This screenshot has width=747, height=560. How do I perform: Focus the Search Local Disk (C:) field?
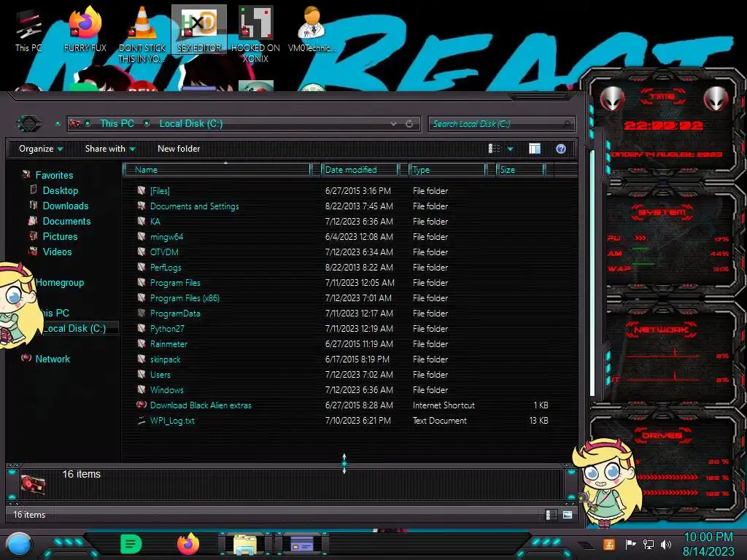(500, 124)
